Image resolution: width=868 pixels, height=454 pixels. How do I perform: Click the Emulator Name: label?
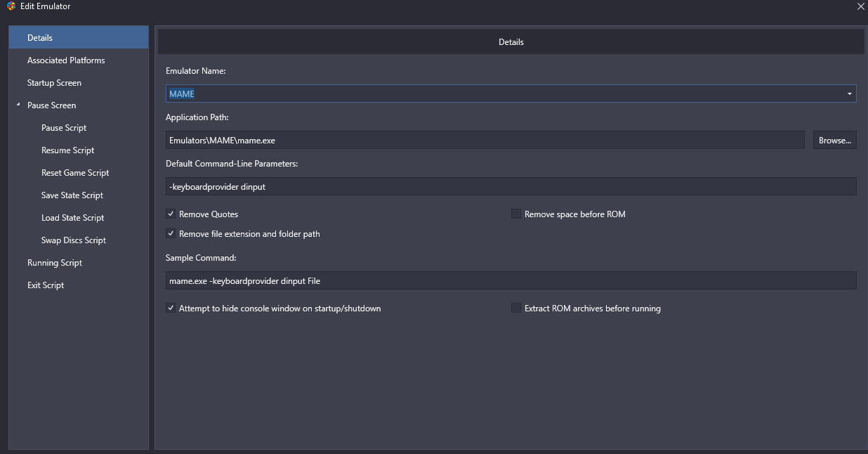pos(195,71)
